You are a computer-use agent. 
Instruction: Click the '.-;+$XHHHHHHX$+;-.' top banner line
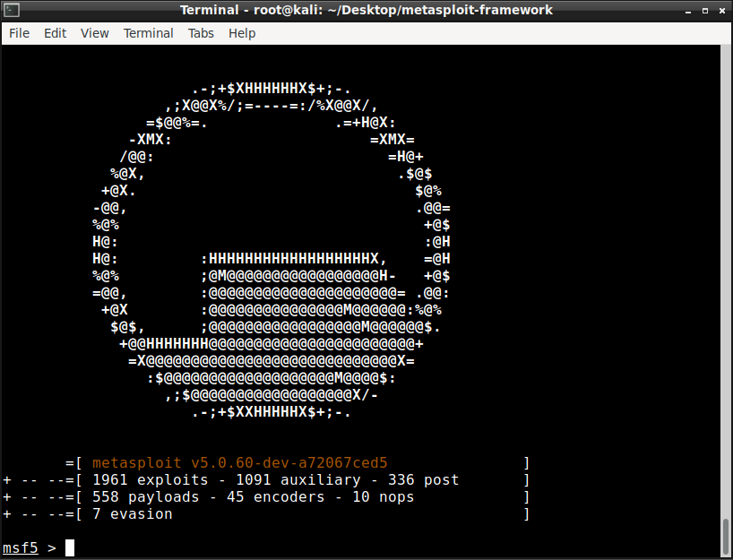point(272,89)
